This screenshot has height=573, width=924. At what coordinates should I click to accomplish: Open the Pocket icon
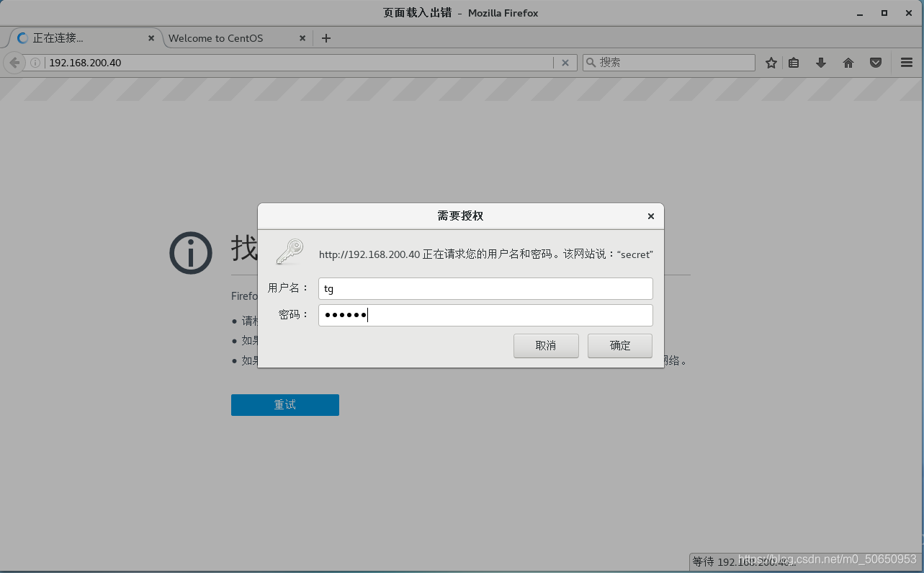(876, 63)
